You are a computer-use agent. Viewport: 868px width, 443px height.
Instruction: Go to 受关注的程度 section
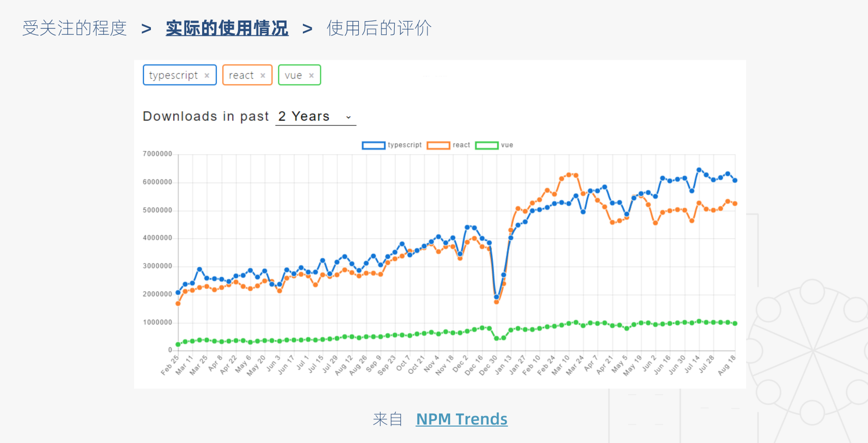pyautogui.click(x=75, y=28)
